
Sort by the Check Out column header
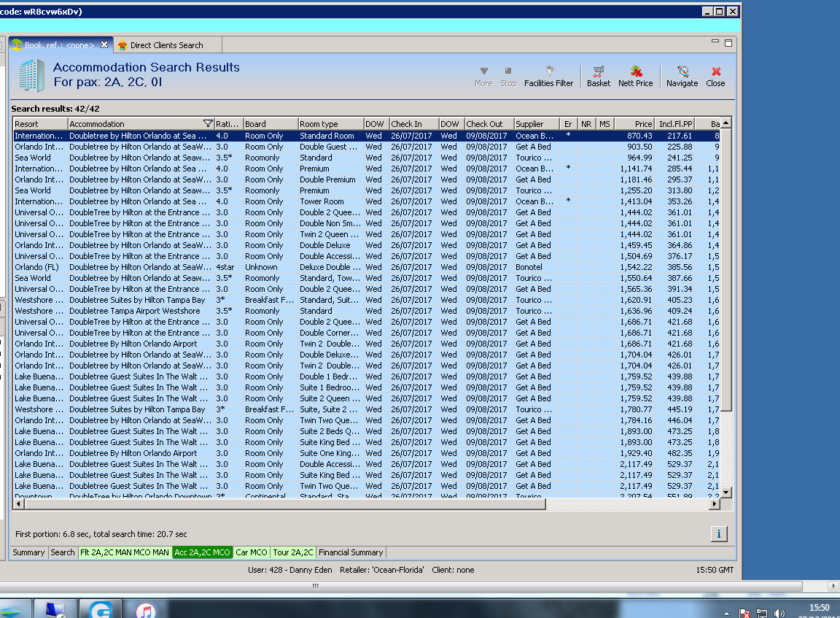point(489,124)
